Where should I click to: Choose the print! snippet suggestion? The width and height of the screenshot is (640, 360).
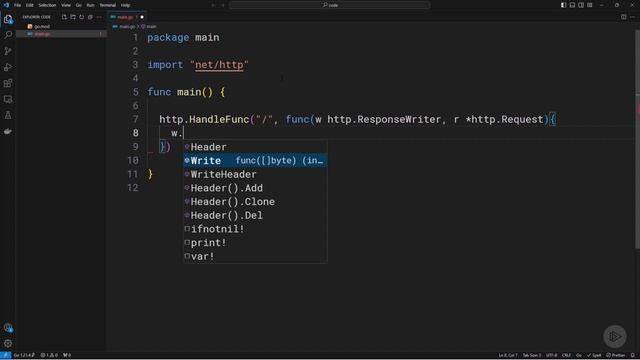pos(255,242)
